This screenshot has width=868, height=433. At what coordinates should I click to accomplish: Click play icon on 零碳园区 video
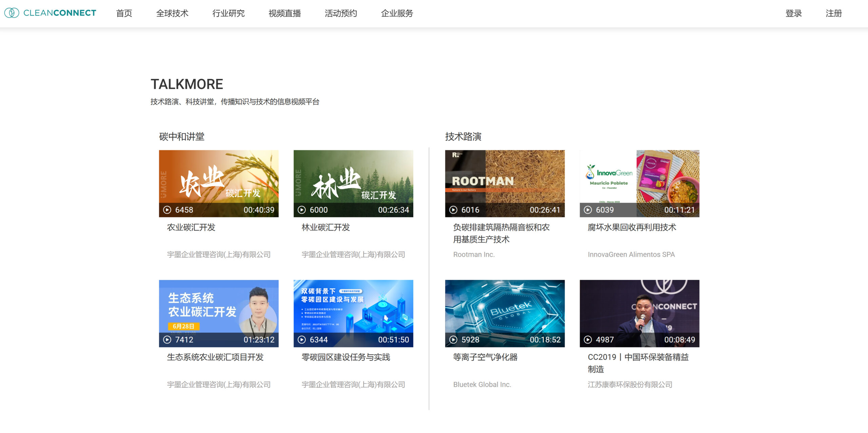[302, 340]
